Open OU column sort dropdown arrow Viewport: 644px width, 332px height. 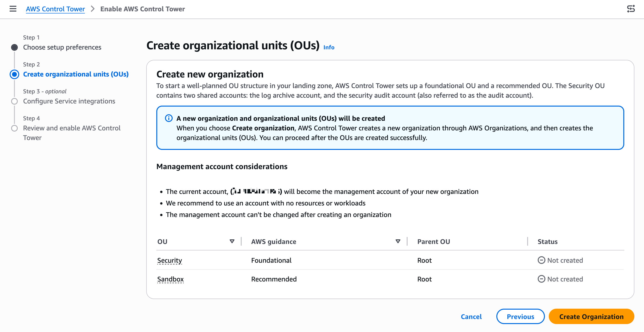[232, 242]
